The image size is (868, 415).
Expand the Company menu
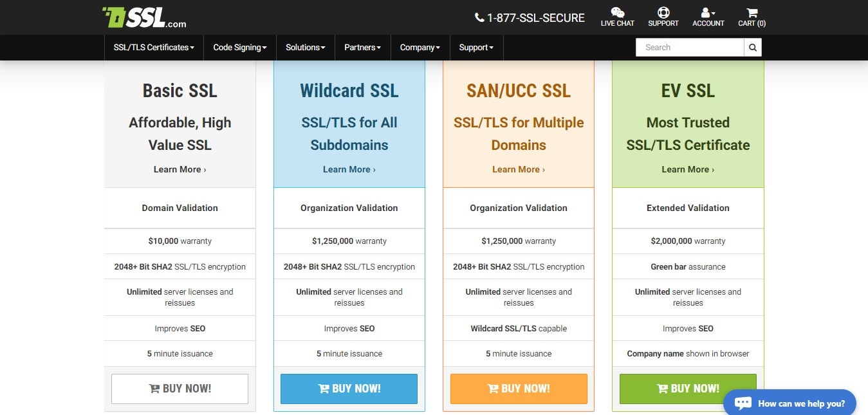click(x=420, y=48)
